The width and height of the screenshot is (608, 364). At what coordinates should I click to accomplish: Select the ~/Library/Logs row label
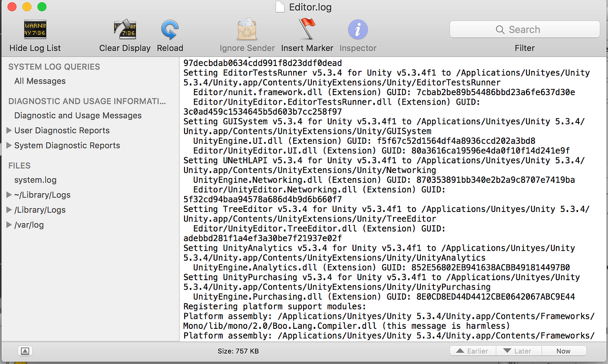point(42,195)
